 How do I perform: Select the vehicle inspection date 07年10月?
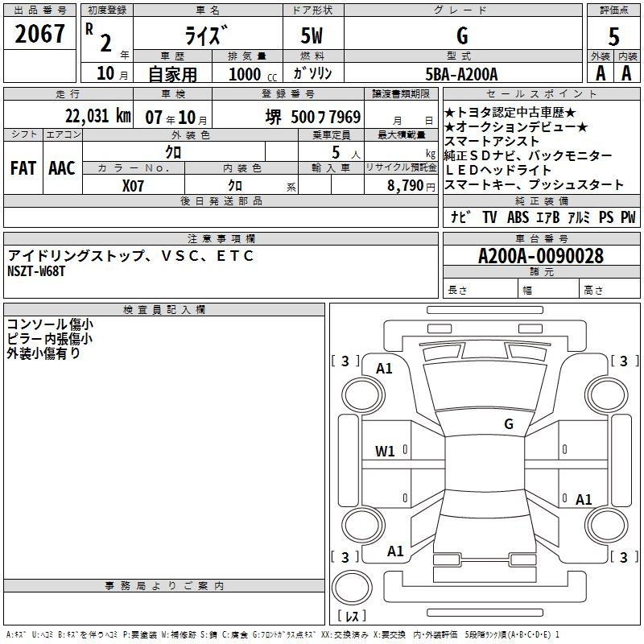click(176, 118)
